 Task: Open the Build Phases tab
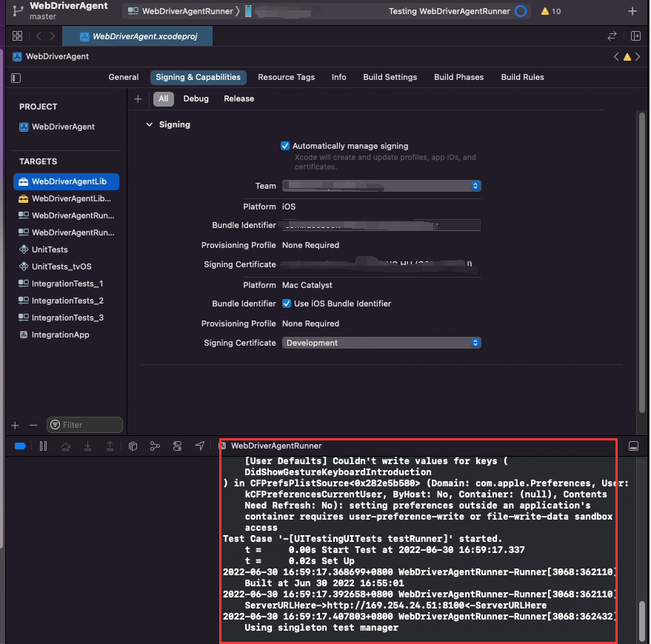[458, 77]
